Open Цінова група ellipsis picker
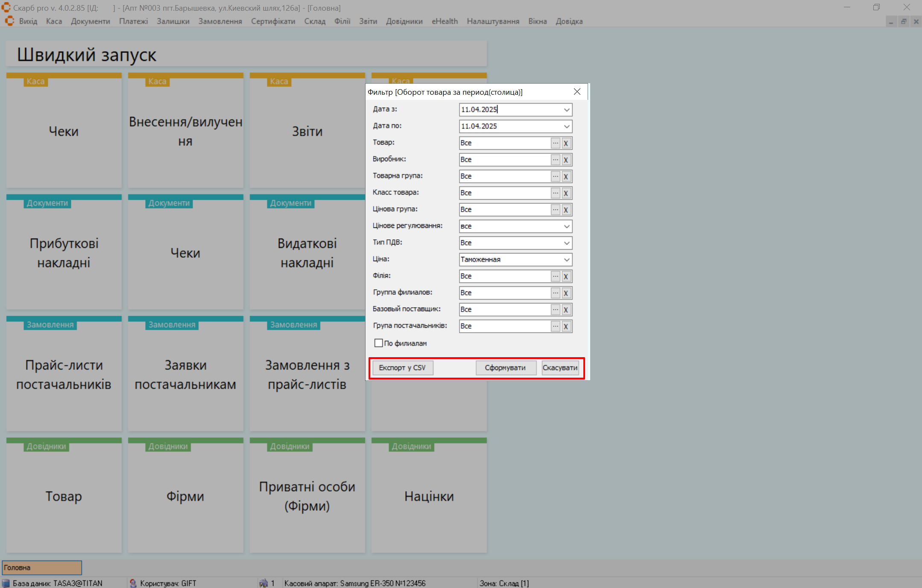The width and height of the screenshot is (922, 588). click(555, 210)
